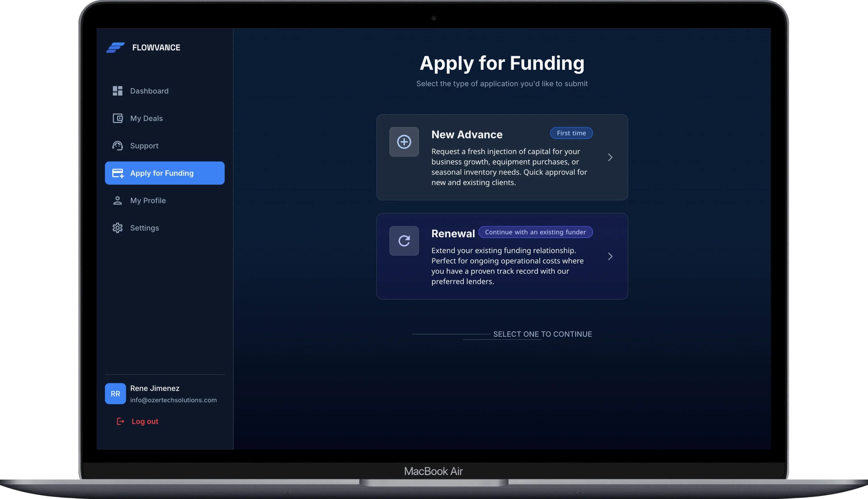Click the New Advance description paragraph
The height and width of the screenshot is (499, 868).
click(x=509, y=167)
